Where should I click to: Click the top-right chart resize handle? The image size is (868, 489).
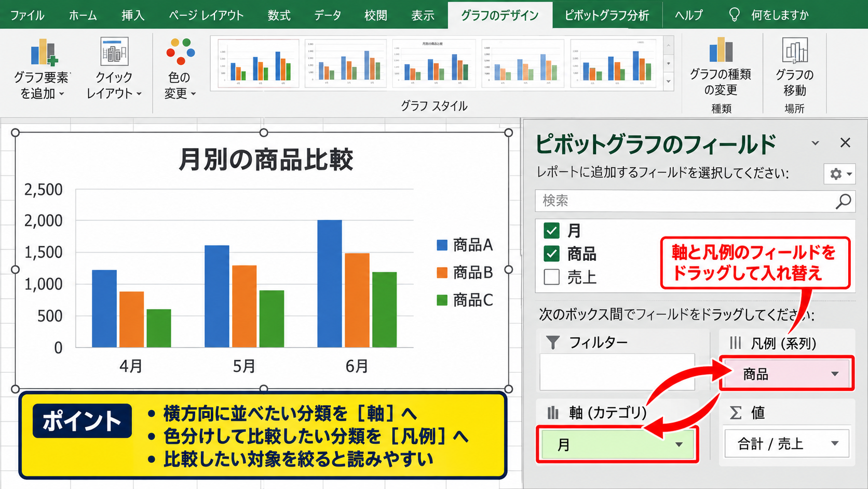[509, 133]
